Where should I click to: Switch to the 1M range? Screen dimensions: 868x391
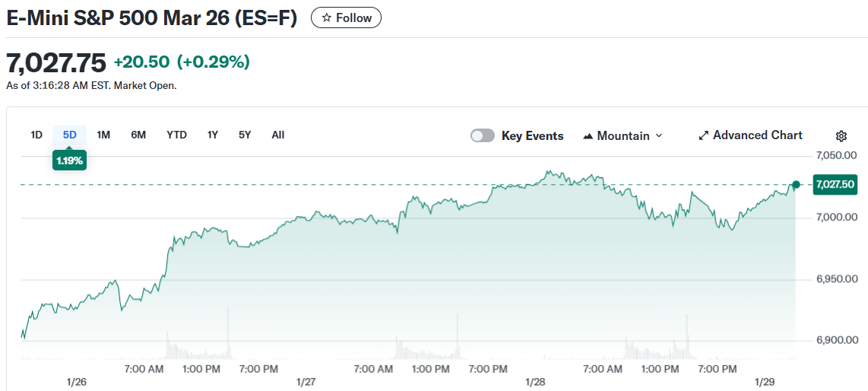point(104,135)
